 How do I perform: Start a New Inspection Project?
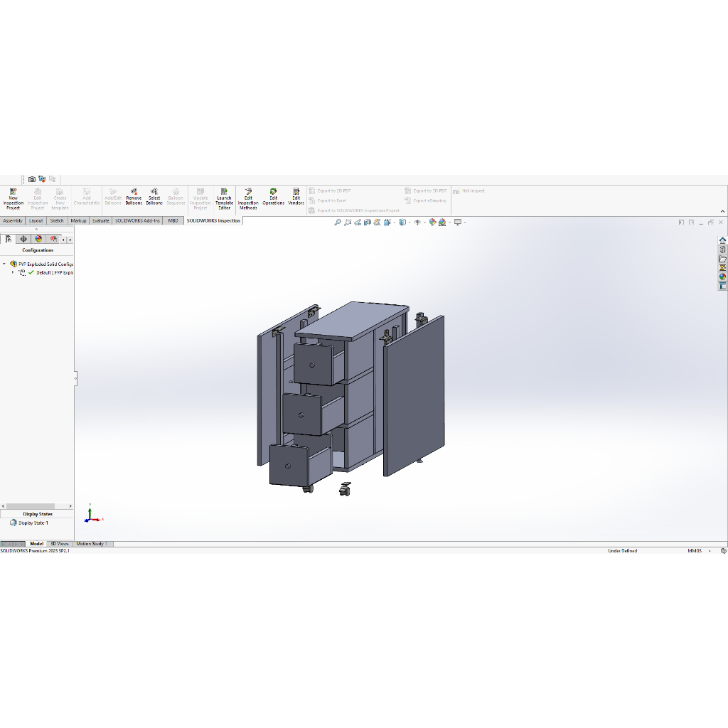click(x=13, y=199)
